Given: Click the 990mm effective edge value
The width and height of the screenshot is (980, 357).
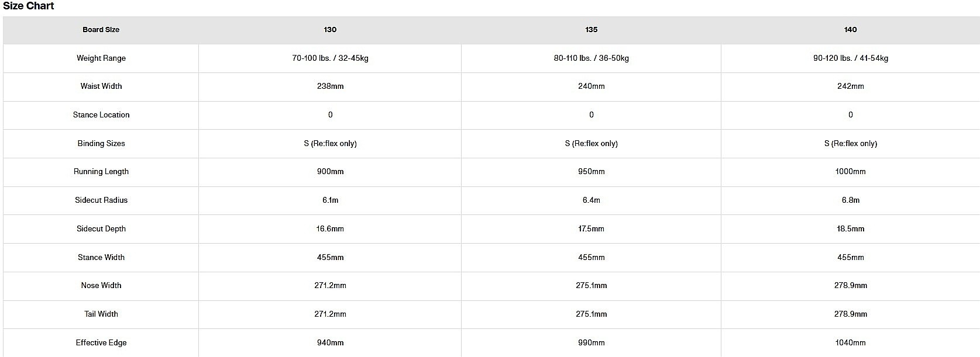Looking at the screenshot, I should [591, 343].
